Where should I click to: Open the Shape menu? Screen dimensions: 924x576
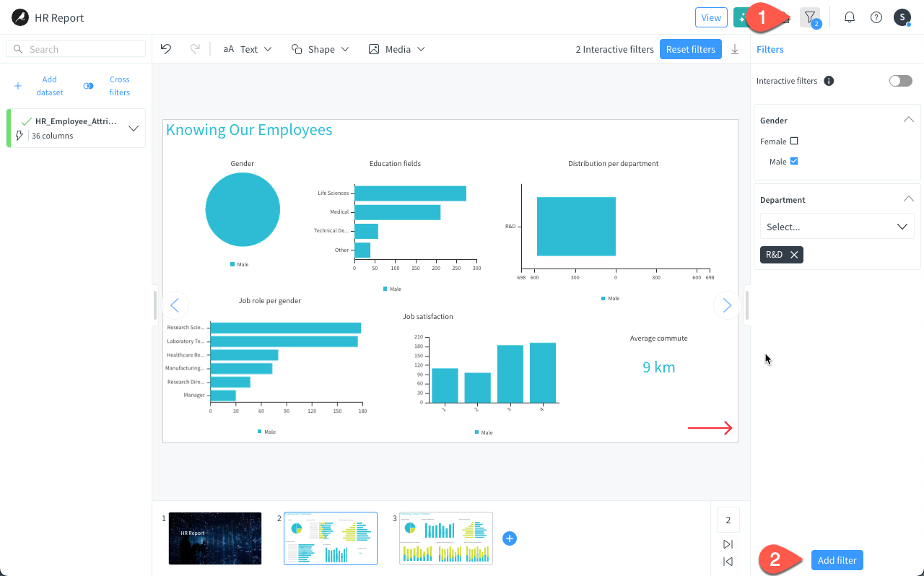(x=321, y=49)
